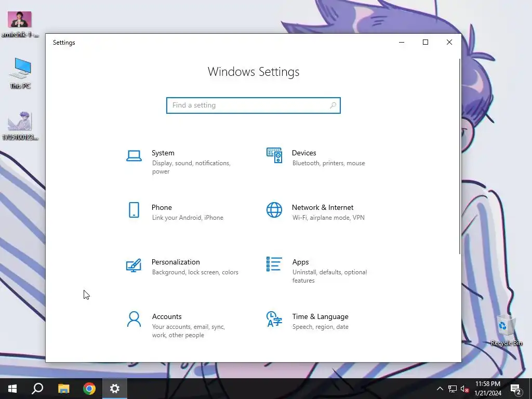The image size is (532, 399).
Task: Click the Network & Internet globe icon
Action: [x=274, y=210]
